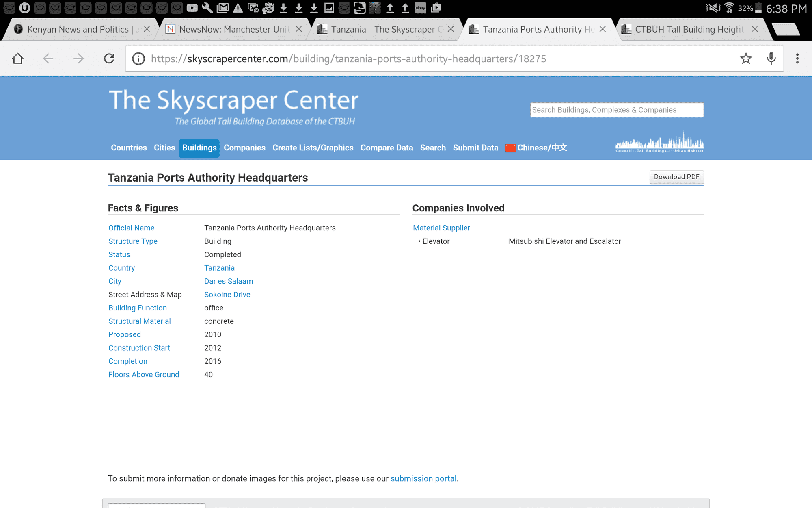
Task: Open the Tanzania country link
Action: coord(219,268)
